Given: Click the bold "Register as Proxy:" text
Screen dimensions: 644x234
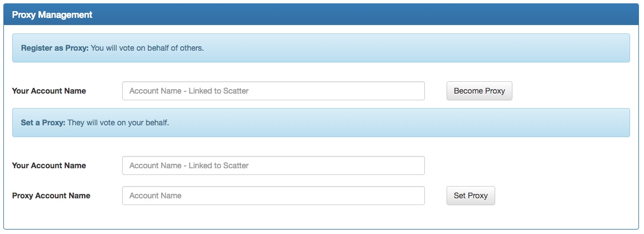Looking at the screenshot, I should coord(55,48).
